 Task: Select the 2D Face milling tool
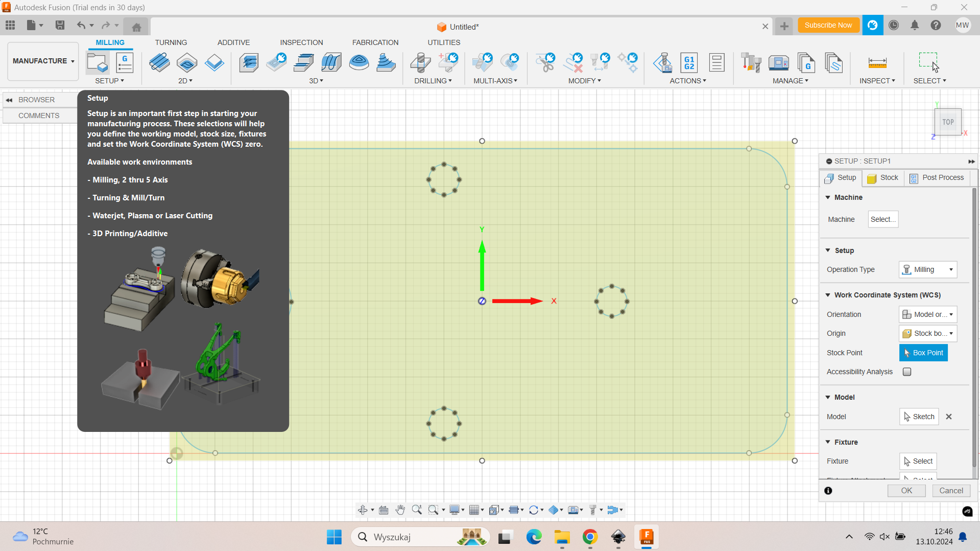[214, 63]
